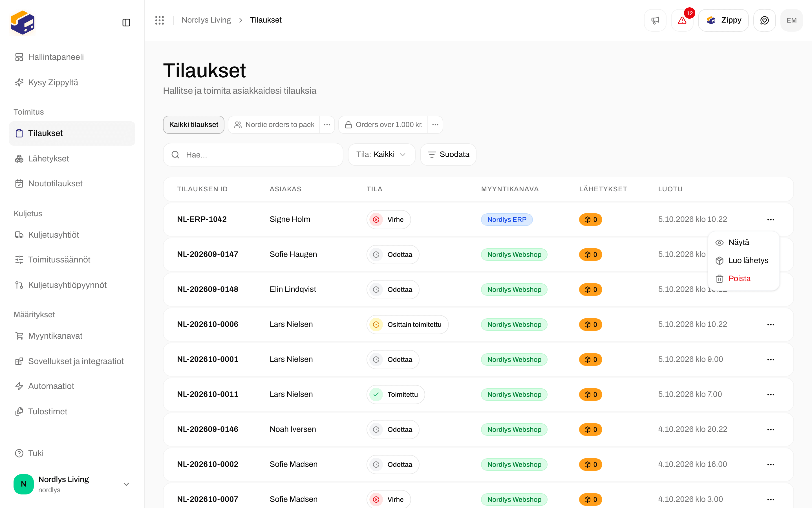Open Kysy Zippyltä assistant
Screen dimensions: 812x508
pos(72,82)
